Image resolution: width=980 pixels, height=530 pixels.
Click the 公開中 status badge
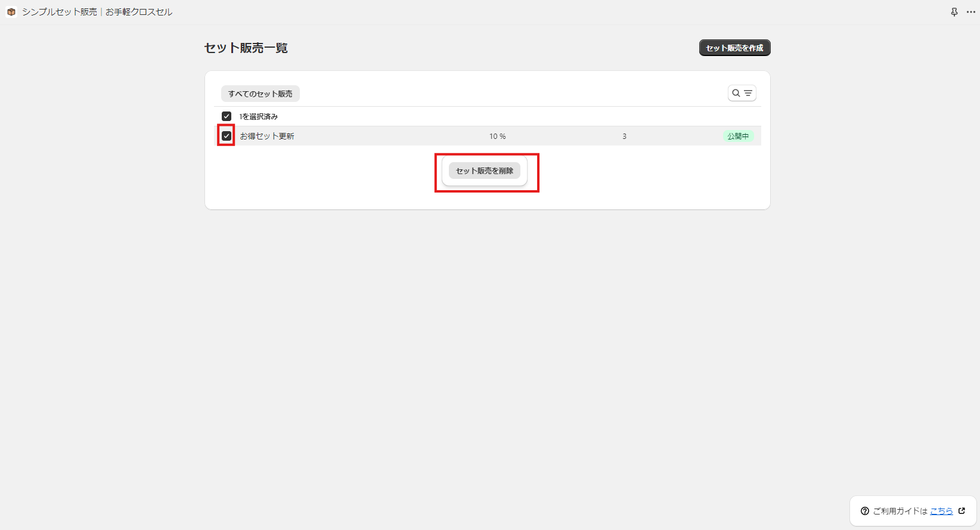click(x=738, y=136)
